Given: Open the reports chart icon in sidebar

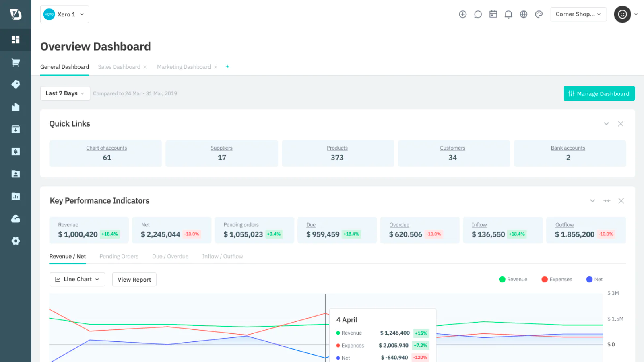Looking at the screenshot, I should tap(15, 196).
